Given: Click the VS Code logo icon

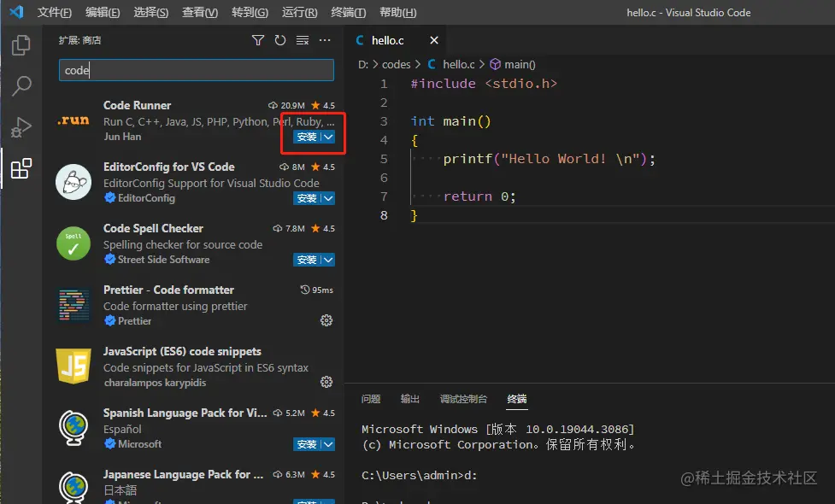Looking at the screenshot, I should 16,12.
